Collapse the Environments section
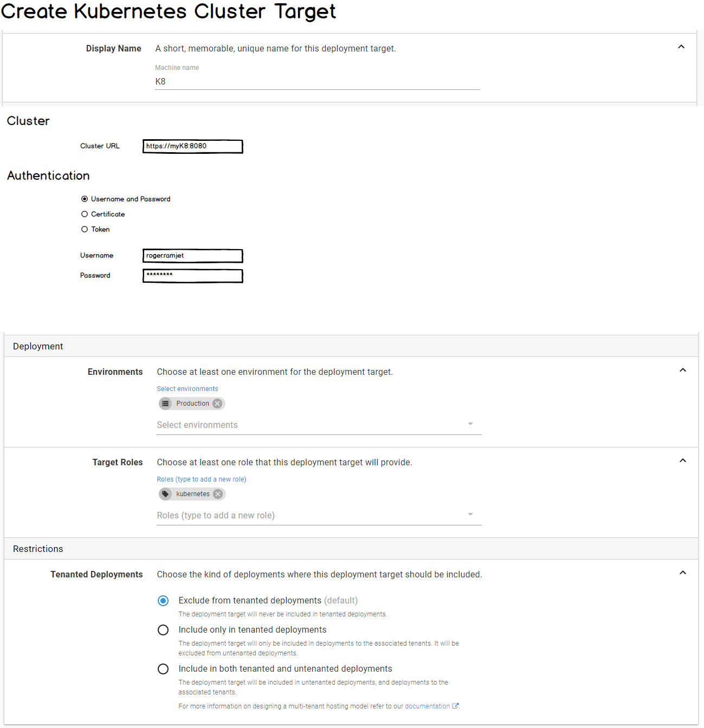 [683, 369]
